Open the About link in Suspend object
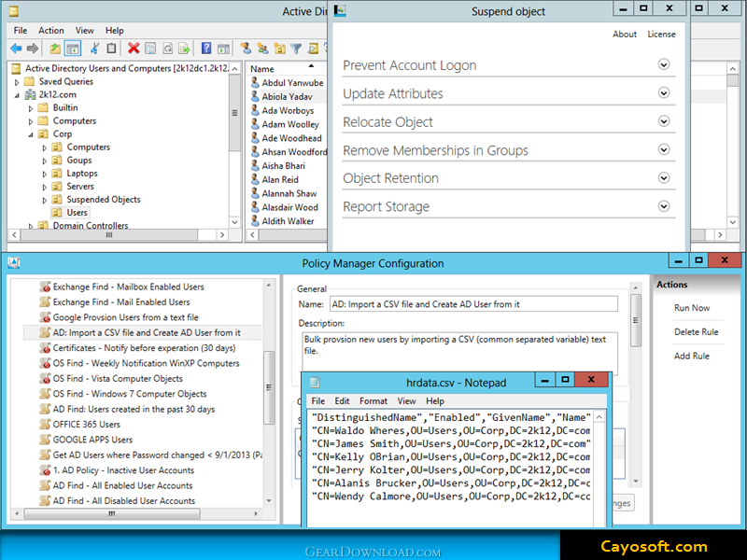 pyautogui.click(x=625, y=34)
